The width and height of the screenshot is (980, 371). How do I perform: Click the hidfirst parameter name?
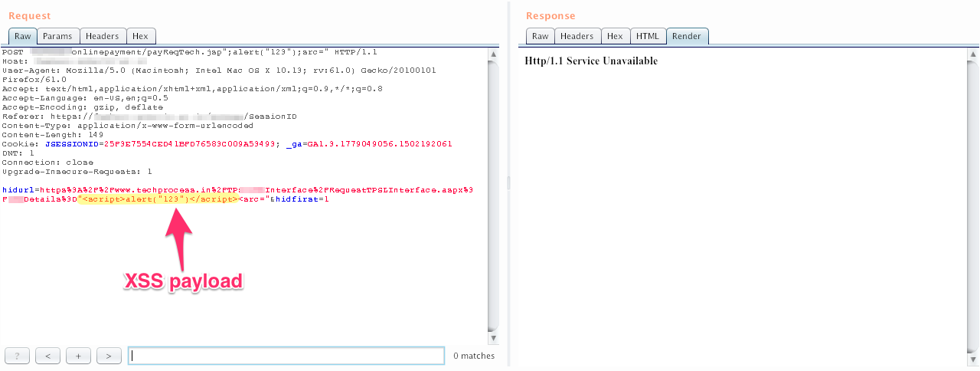click(x=298, y=199)
